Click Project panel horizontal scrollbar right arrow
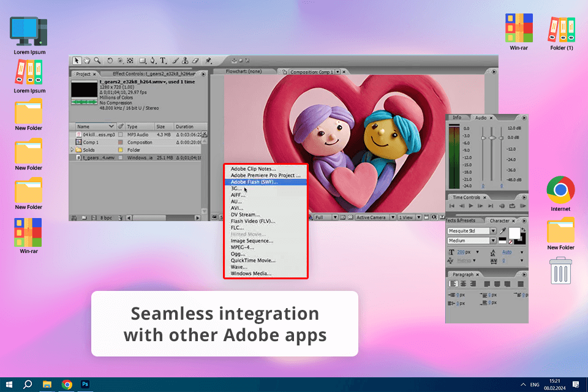The height and width of the screenshot is (392, 588). click(198, 217)
